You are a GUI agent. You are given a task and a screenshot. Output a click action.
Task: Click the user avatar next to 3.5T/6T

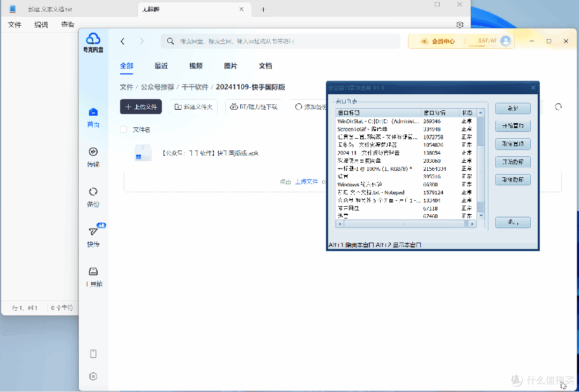point(505,41)
